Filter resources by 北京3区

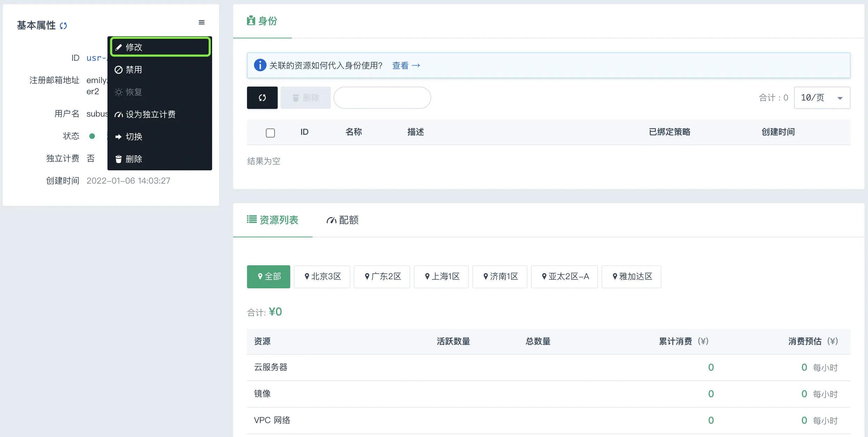click(322, 276)
